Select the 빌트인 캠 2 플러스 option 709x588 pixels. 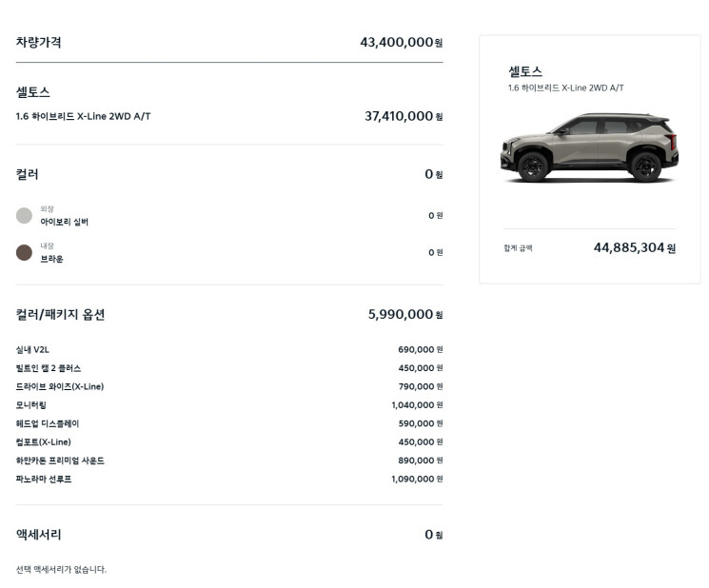(229, 368)
